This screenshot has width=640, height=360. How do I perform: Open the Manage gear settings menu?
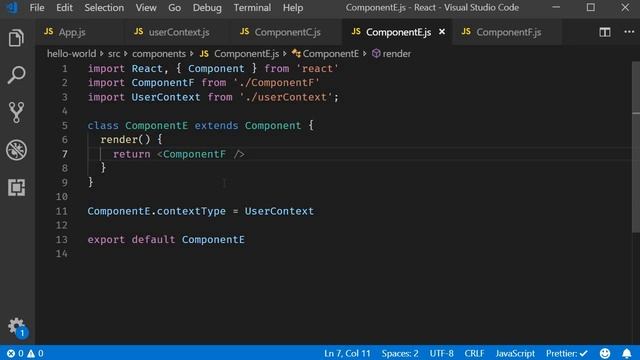[x=17, y=327]
